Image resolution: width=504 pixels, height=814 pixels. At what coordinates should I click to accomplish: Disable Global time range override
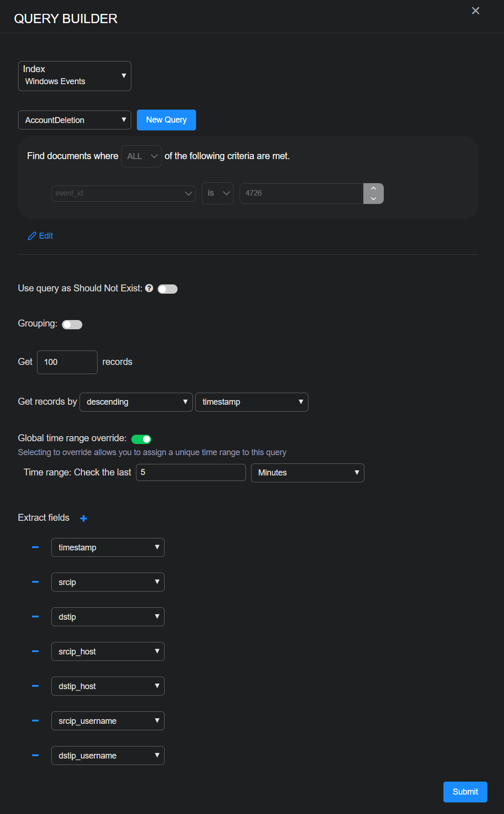[141, 439]
